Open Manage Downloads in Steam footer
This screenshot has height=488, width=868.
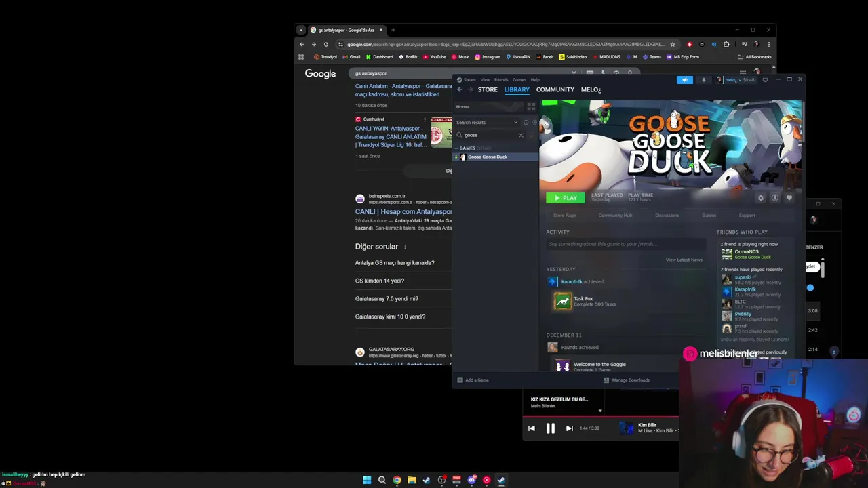click(627, 380)
